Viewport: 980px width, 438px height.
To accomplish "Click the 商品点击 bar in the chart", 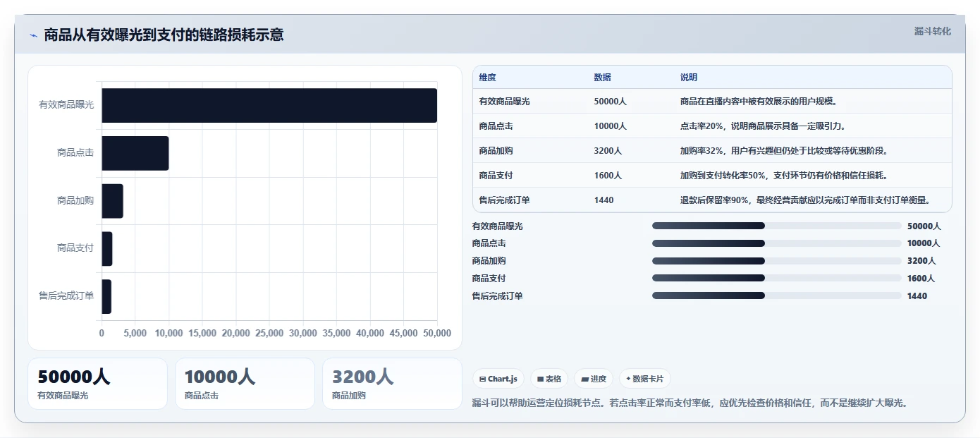I will 135,153.
